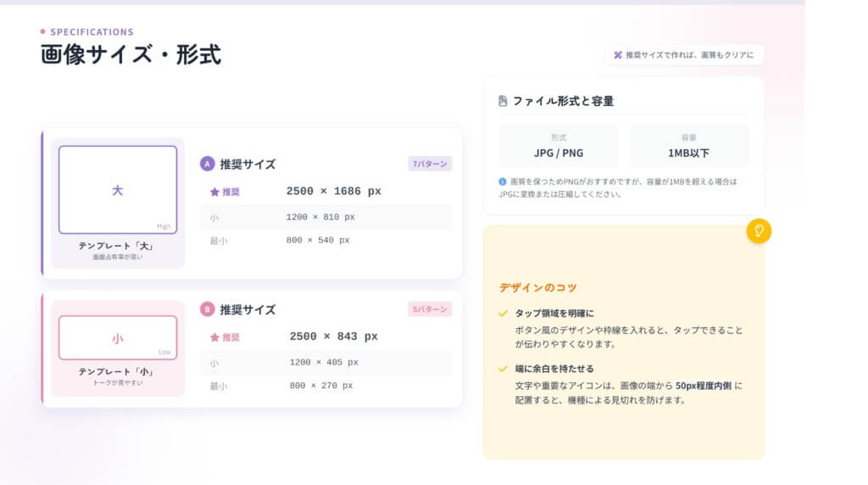Click the タップ領域を明確に tip title
Image resolution: width=868 pixels, height=485 pixels.
tap(554, 314)
